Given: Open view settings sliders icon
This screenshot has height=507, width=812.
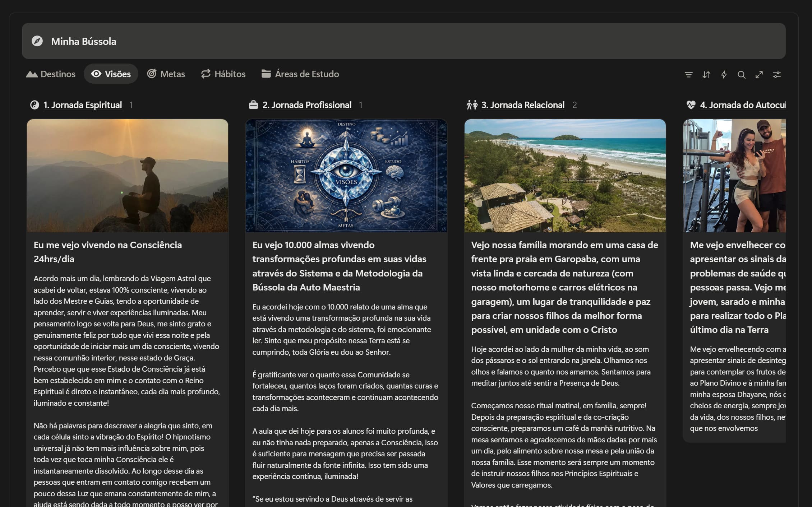Looking at the screenshot, I should click(x=776, y=75).
